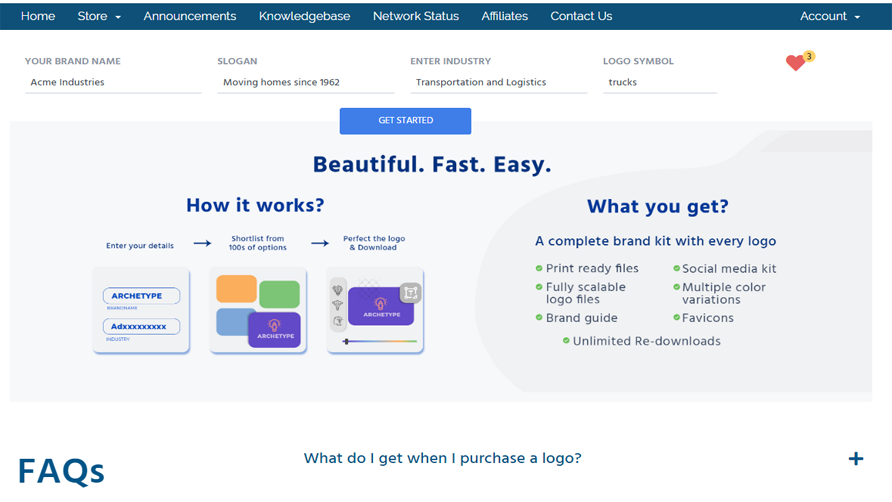Click the 'What you get?' heading
This screenshot has height=502, width=892.
click(x=658, y=206)
